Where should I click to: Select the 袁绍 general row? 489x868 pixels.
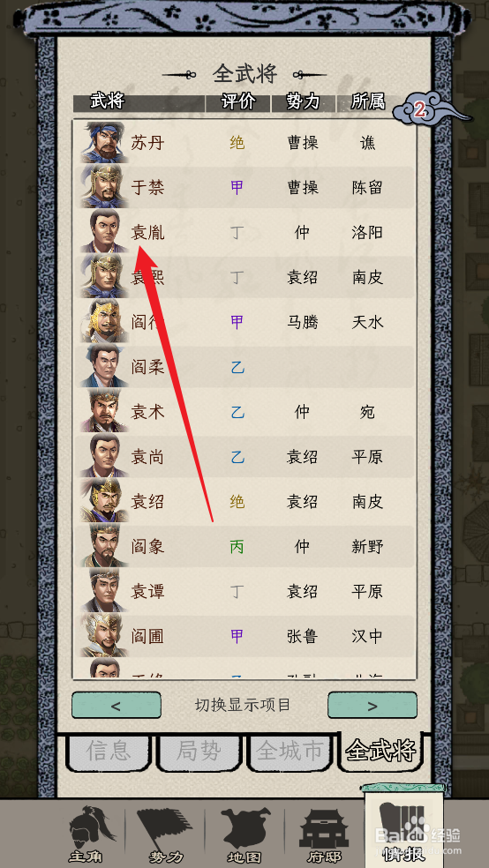[x=244, y=502]
